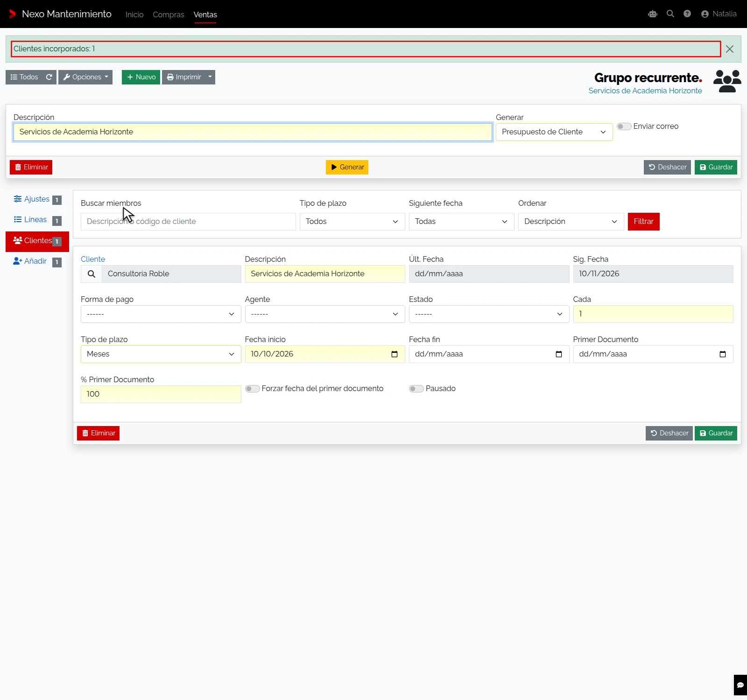Dismiss the 'Clientes incorporados' alert

[x=730, y=49]
